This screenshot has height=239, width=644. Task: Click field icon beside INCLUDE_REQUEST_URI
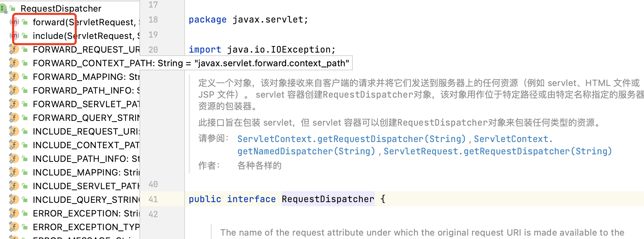click(14, 131)
